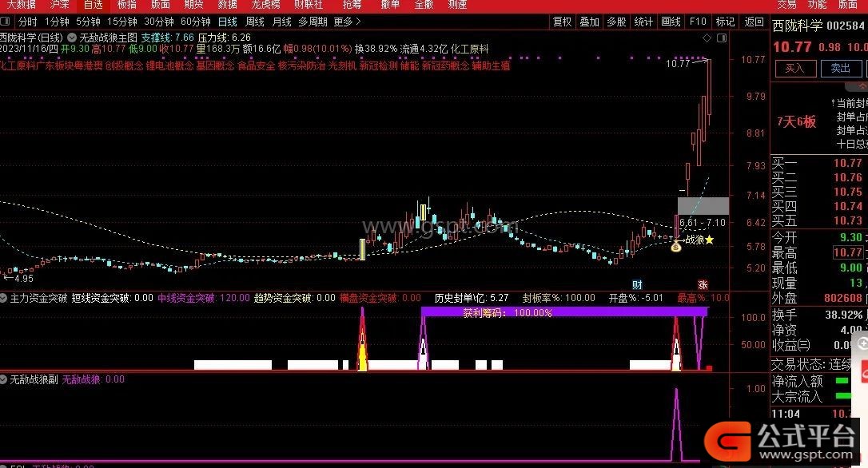Click the 最高 value 10.77
The image size is (868, 468).
[x=848, y=253]
